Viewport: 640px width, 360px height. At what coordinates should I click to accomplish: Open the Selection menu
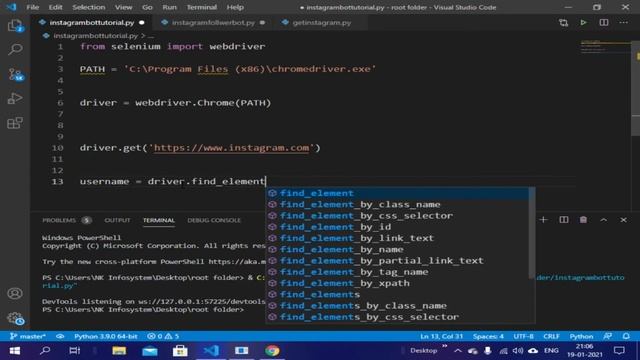point(89,7)
